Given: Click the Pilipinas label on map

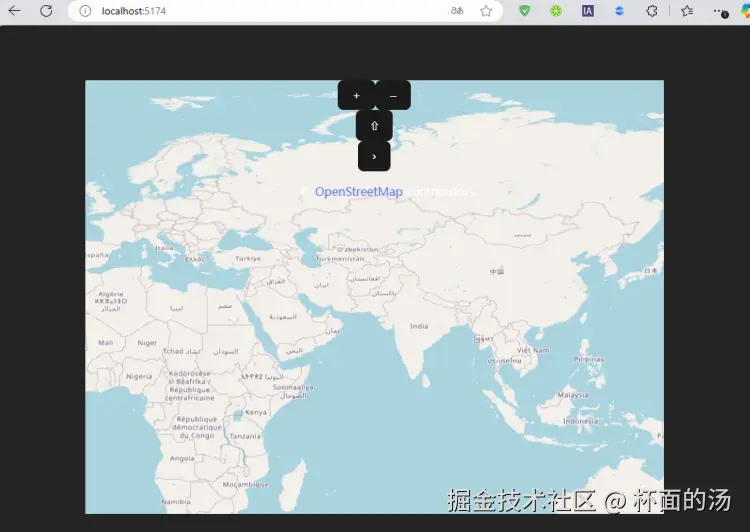Looking at the screenshot, I should coord(589,359).
